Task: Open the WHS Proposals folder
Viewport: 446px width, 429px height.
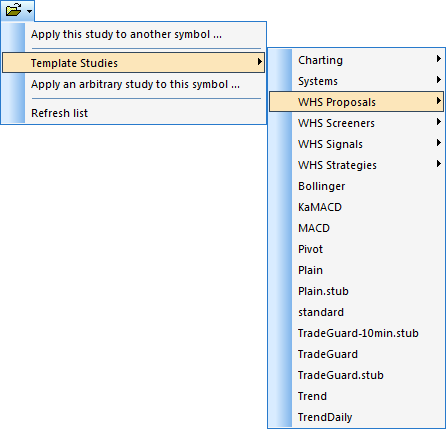Action: (356, 102)
